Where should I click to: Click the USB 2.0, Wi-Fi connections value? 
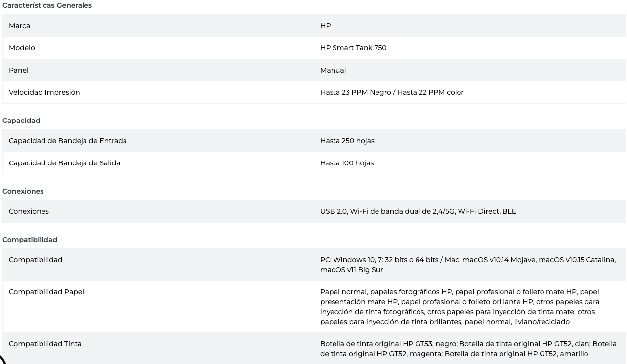[x=418, y=211]
